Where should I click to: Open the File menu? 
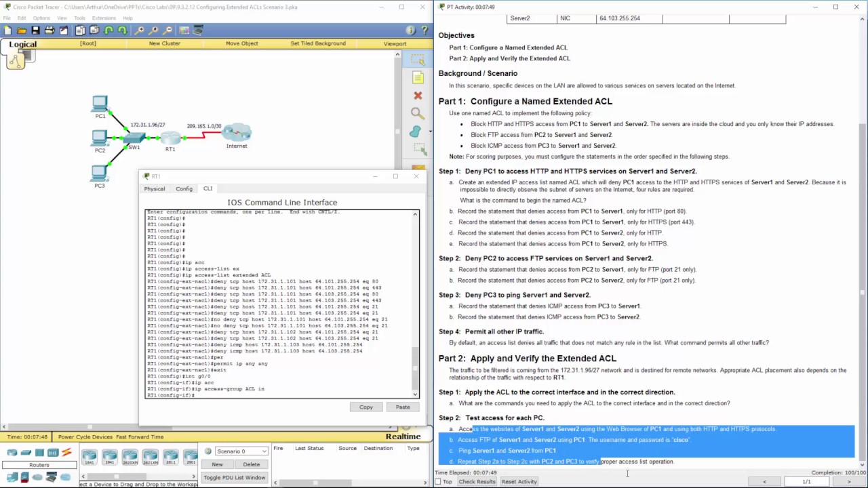click(x=7, y=18)
